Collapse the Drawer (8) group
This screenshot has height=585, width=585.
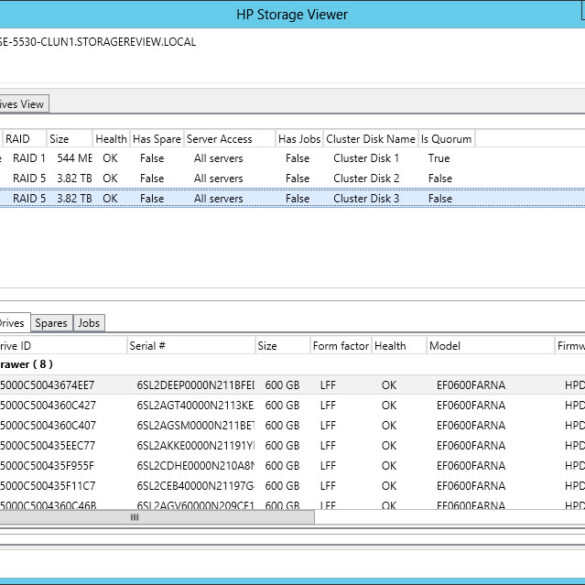tap(26, 365)
